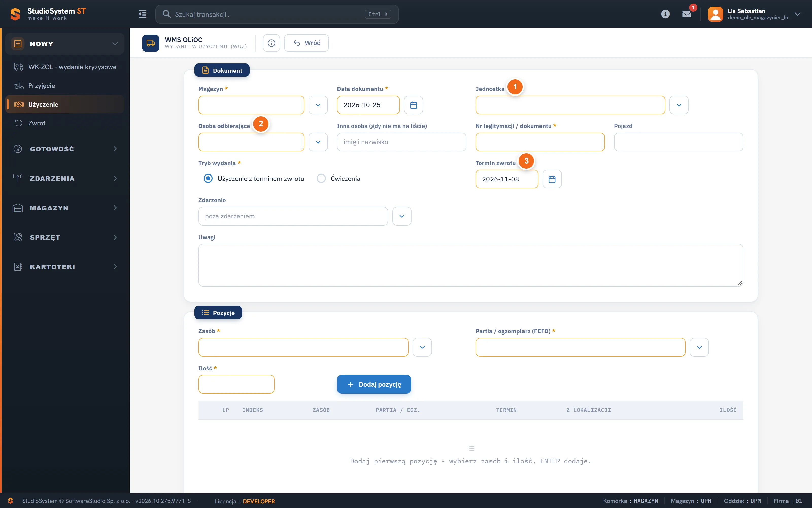Open the Zasób dropdown arrow
The height and width of the screenshot is (508, 812).
pos(422,347)
